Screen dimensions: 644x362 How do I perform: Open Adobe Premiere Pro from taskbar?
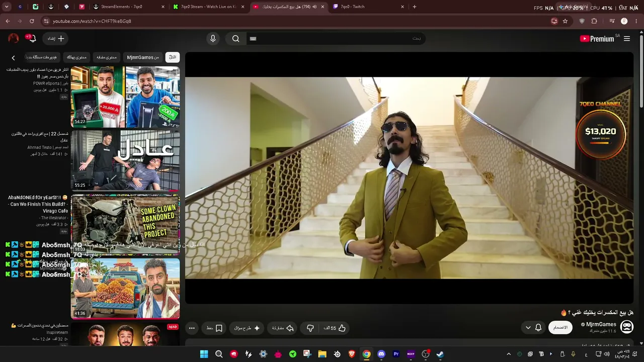click(396, 354)
